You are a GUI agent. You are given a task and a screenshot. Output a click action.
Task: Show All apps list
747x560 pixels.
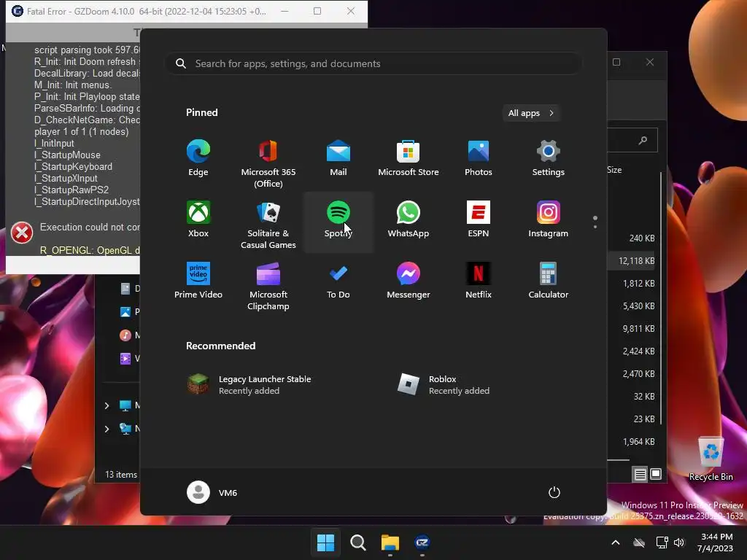pyautogui.click(x=531, y=113)
